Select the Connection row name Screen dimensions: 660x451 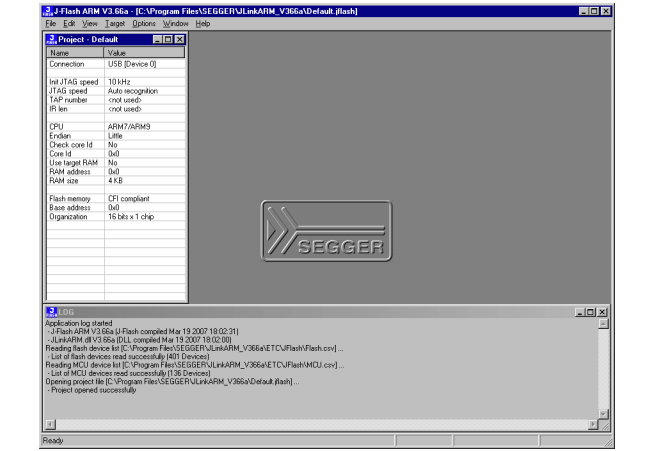coord(67,64)
